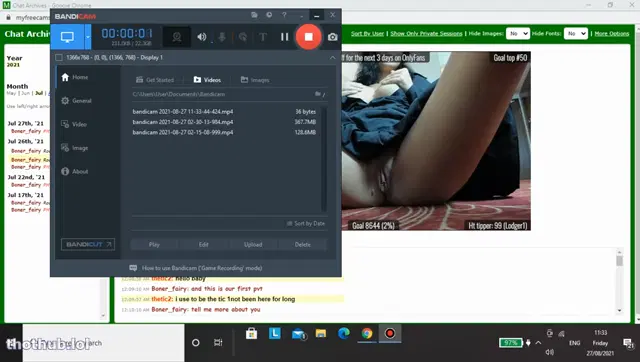Screen dimensions: 640x362
Task: Open Cortana circle on taskbar
Action: [x=196, y=343]
